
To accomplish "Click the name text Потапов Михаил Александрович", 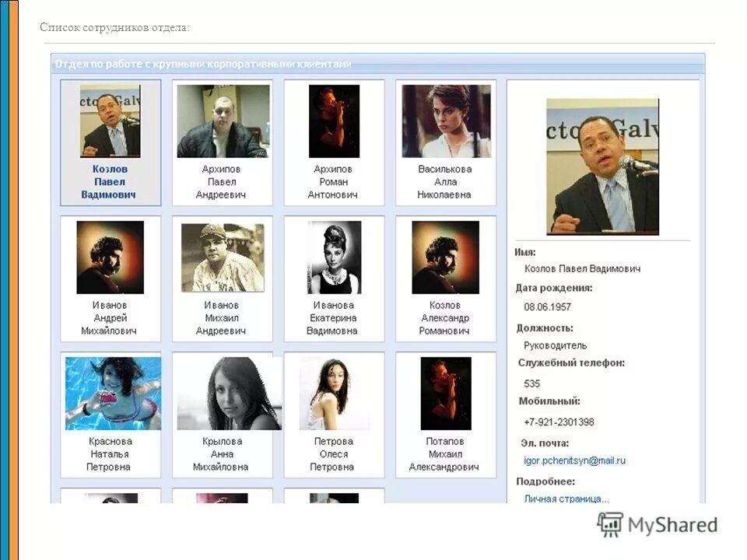I will click(x=444, y=453).
